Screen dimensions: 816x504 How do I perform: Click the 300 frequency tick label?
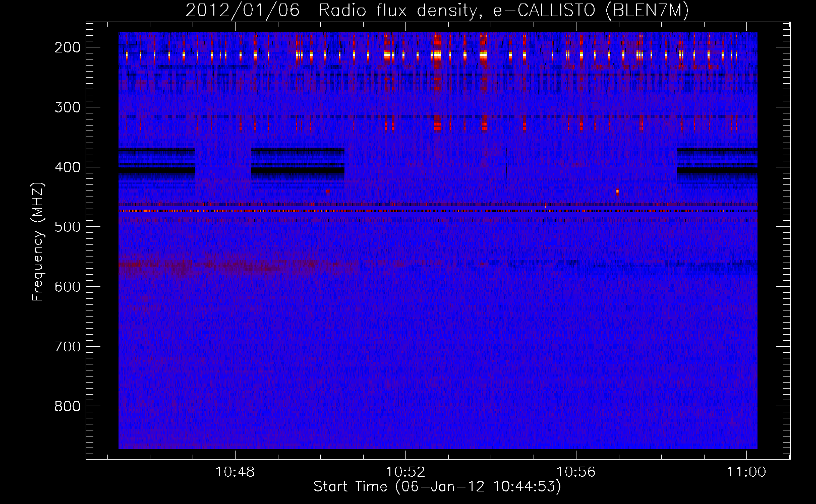pos(68,107)
